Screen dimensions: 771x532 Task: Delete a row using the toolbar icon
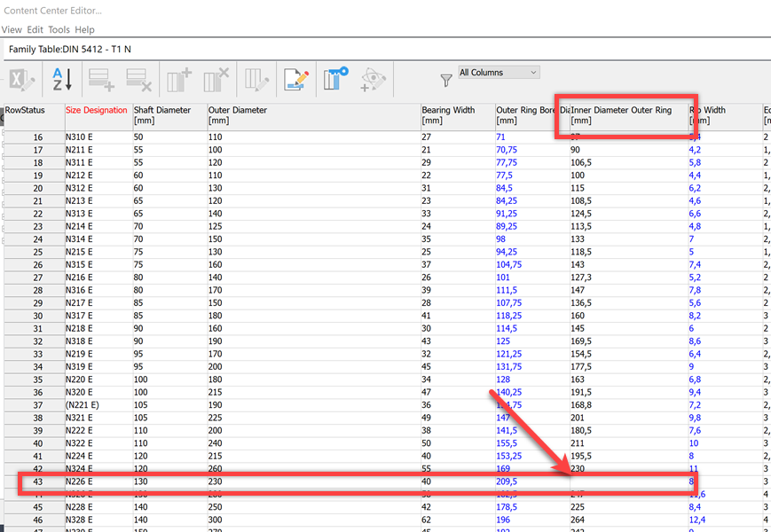click(138, 79)
